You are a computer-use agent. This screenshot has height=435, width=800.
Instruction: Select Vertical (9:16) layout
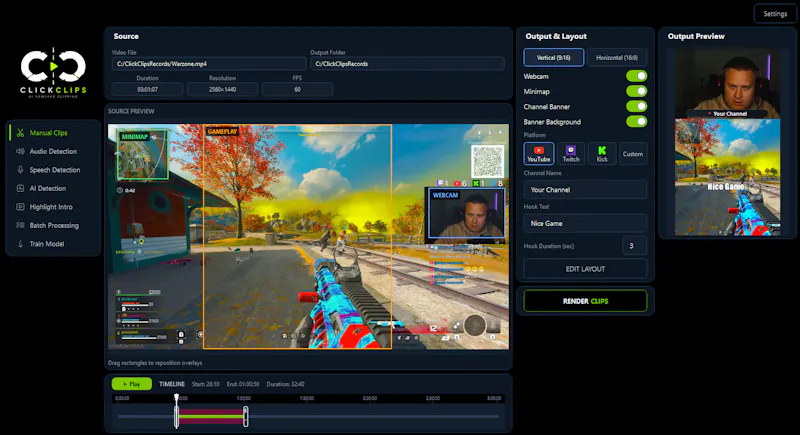pos(554,58)
